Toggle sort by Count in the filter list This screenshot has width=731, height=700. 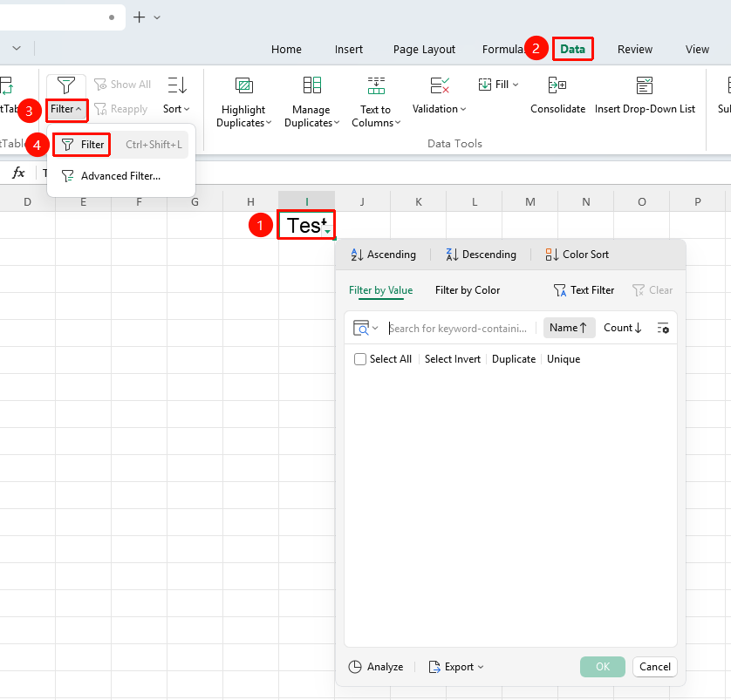(623, 328)
